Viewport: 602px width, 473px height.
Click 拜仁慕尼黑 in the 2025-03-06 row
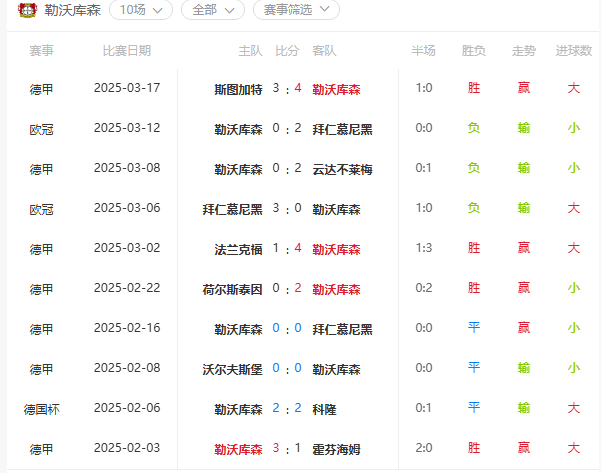[232, 210]
